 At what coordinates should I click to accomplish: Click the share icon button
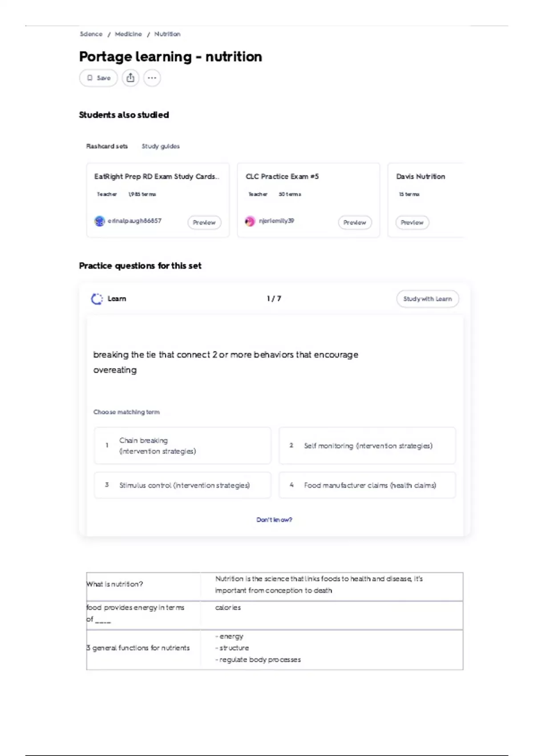pyautogui.click(x=130, y=78)
